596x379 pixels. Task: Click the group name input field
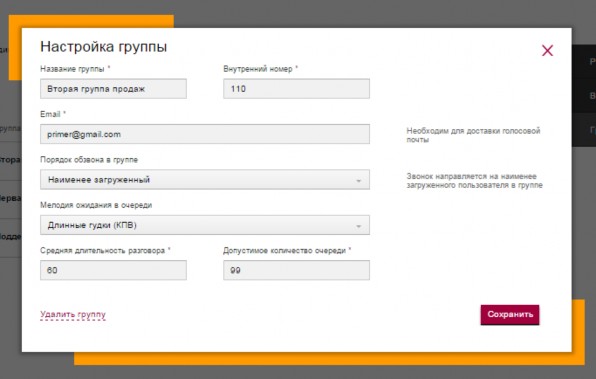(x=113, y=89)
